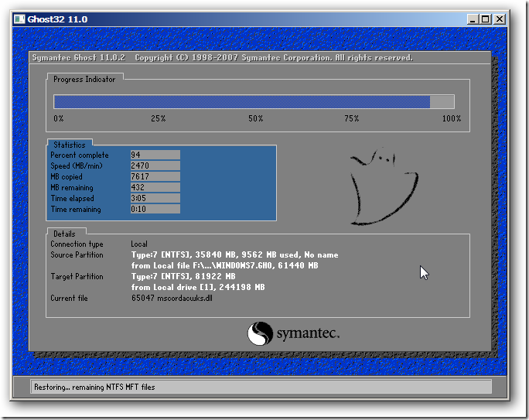Click the 75% progress scale mark
Viewport: 529px width, 420px height.
tap(352, 118)
